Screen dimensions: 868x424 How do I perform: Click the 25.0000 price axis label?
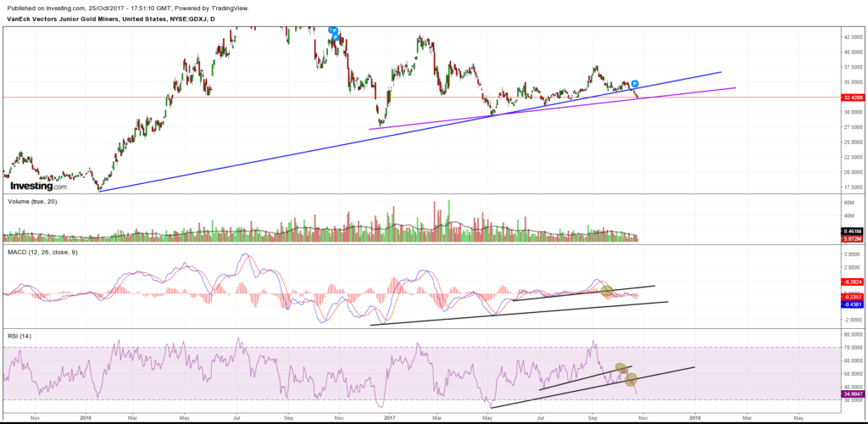(x=854, y=142)
